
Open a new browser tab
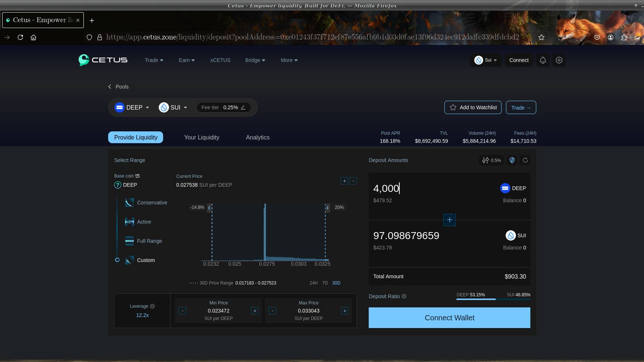[92, 20]
